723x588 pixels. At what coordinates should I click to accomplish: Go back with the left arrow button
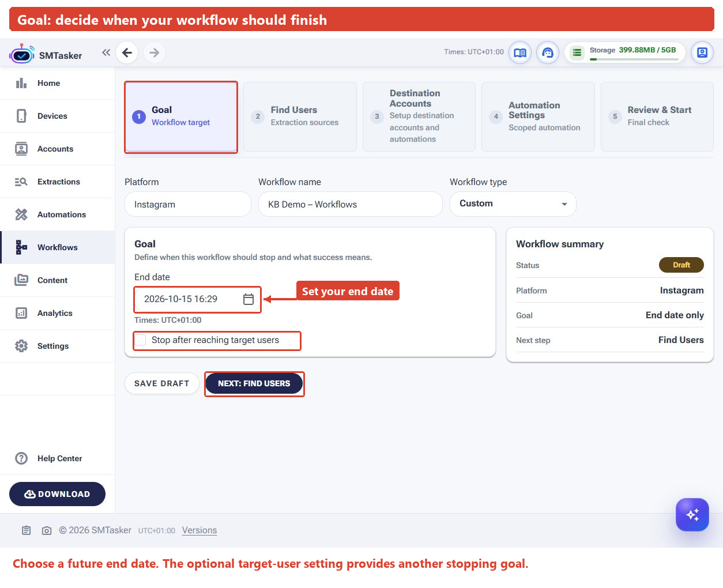[x=127, y=52]
